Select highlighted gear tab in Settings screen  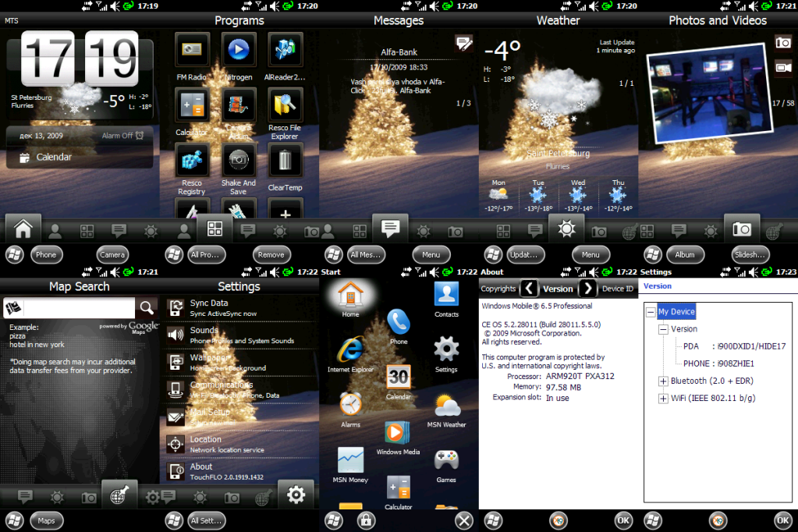point(296,495)
